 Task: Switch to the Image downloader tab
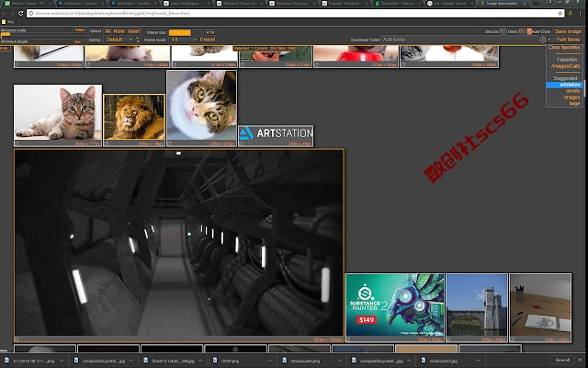[502, 4]
